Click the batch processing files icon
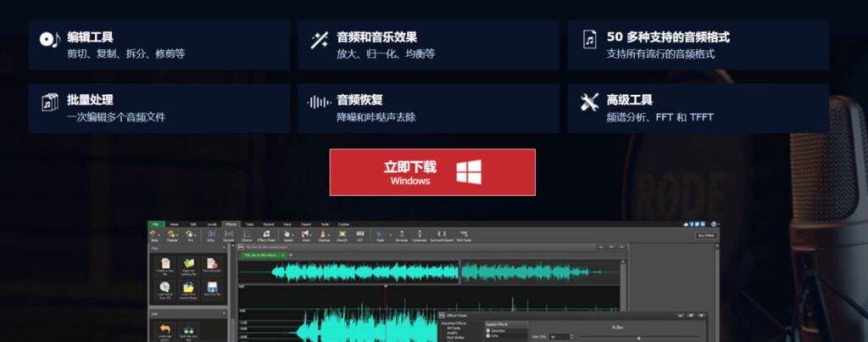868x342 pixels. pos(50,103)
